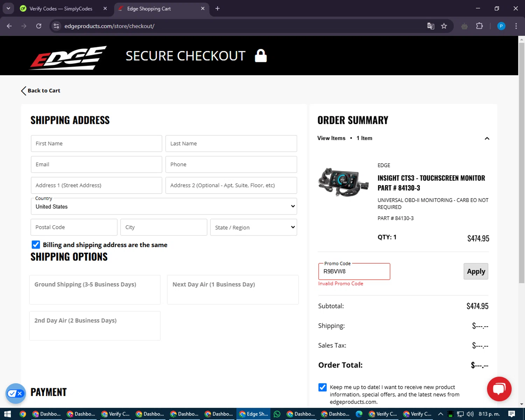Open the Google Translate page icon

click(x=431, y=26)
